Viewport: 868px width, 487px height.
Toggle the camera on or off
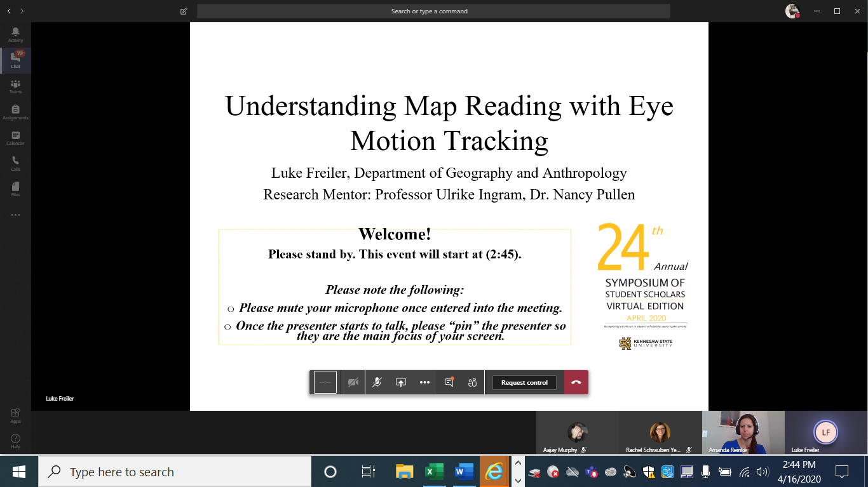tap(353, 382)
